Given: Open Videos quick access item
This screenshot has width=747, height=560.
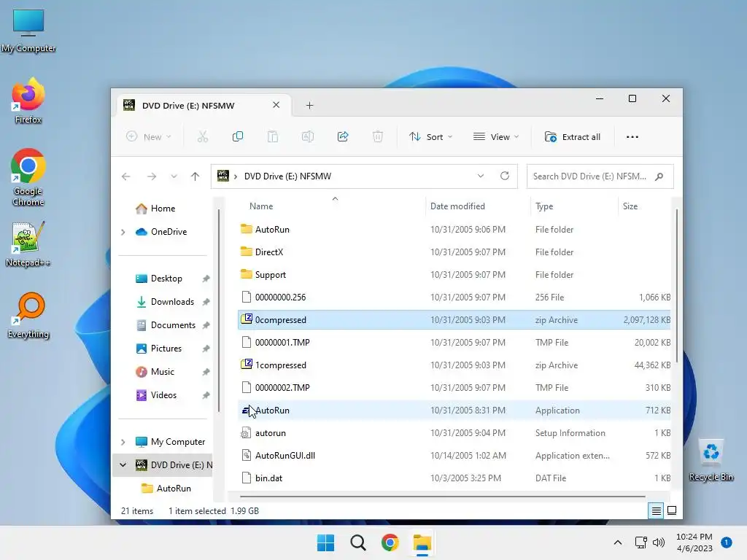Looking at the screenshot, I should 163,395.
